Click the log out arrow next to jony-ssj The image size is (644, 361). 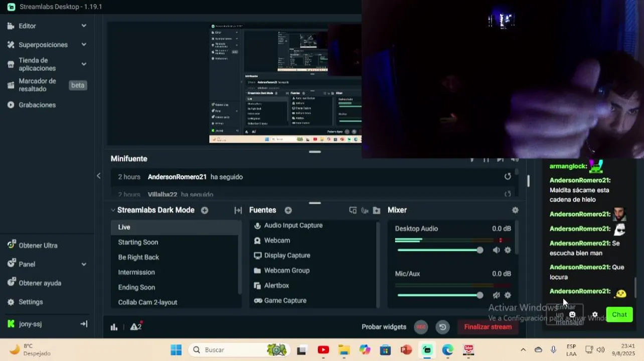tap(84, 324)
